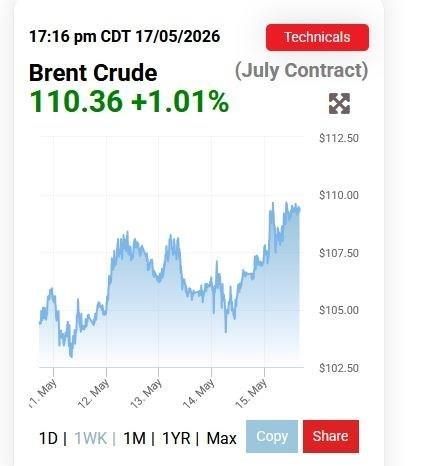Click the chart's latest price peak

click(286, 203)
